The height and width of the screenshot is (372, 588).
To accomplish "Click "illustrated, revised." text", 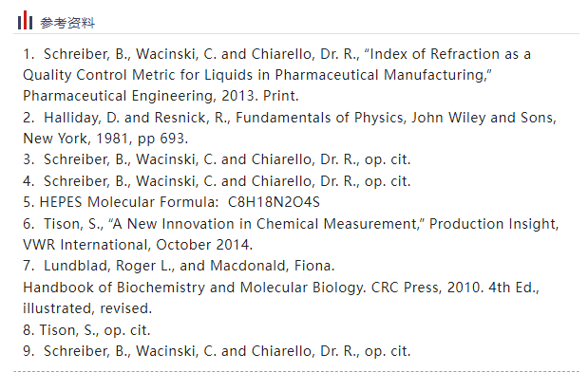I will (87, 309).
